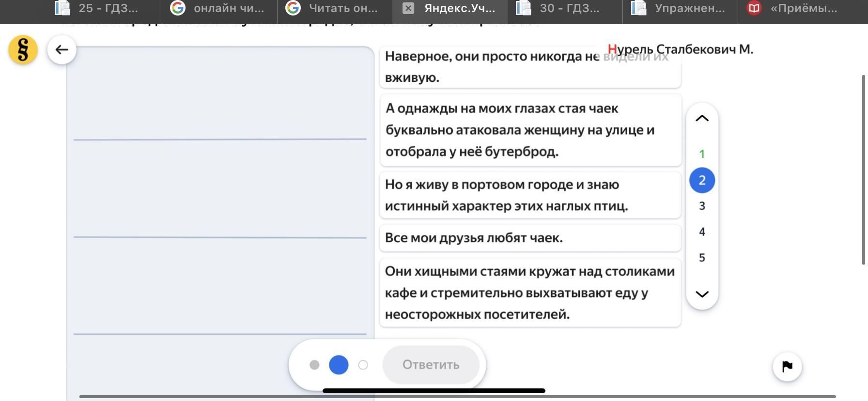Click the horizontal scrollbar at page bottom
Screen dimensions: 868x401
click(457, 397)
